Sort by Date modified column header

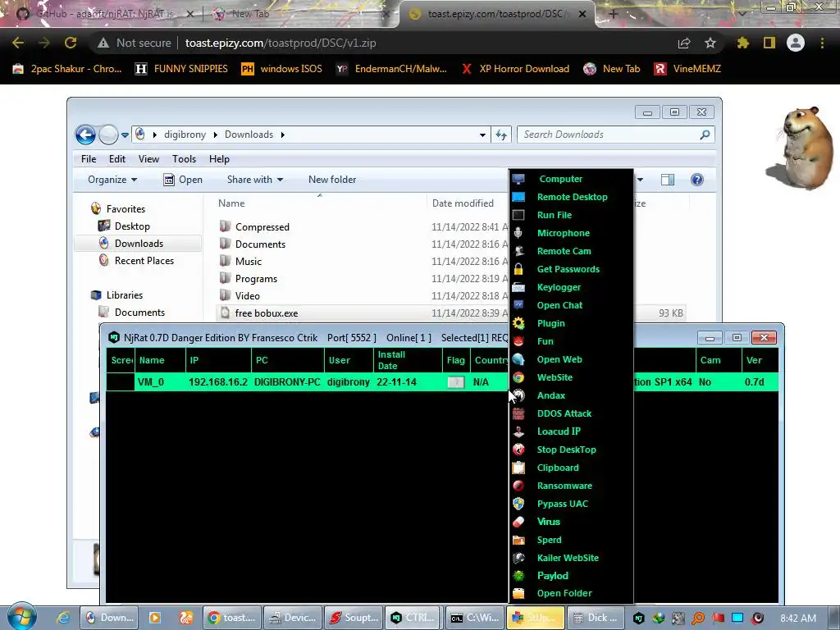coord(463,203)
